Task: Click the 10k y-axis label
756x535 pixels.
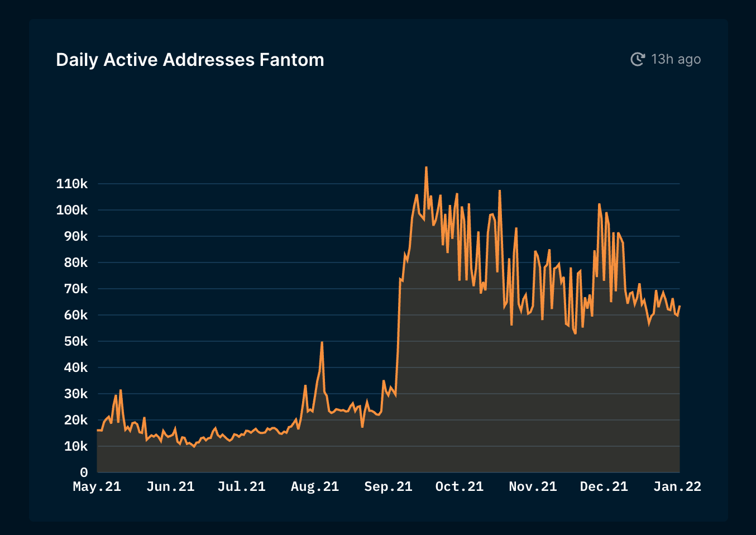Action: pos(76,446)
